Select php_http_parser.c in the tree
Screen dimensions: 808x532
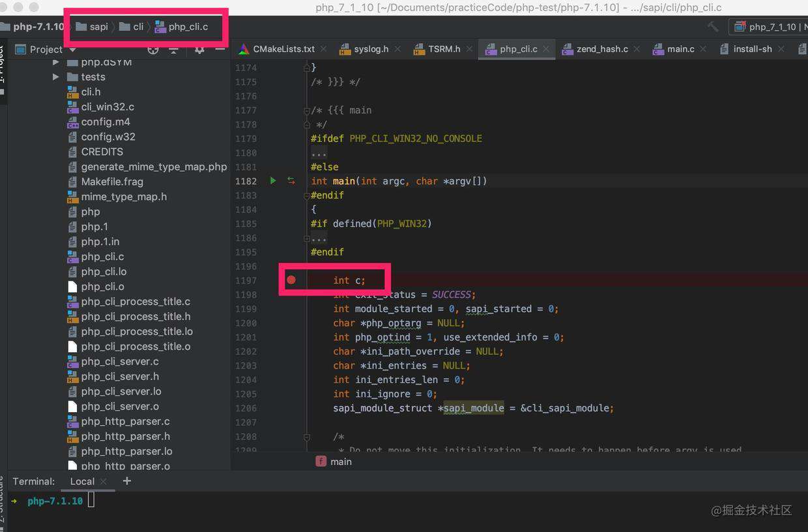125,421
